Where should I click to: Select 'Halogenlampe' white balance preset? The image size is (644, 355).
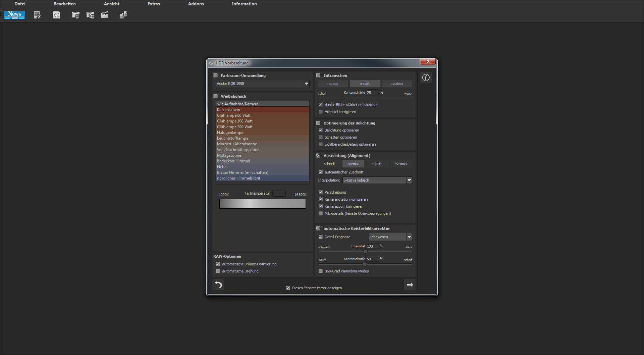(x=263, y=133)
